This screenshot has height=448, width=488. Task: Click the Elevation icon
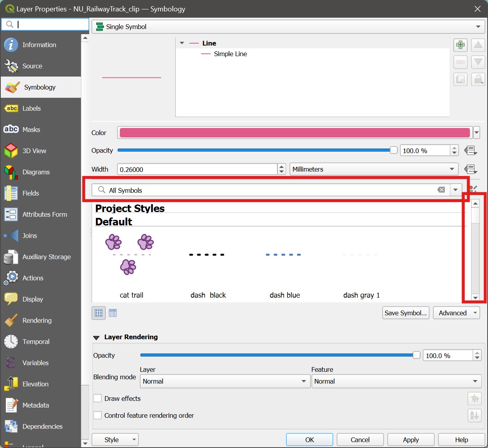[11, 384]
